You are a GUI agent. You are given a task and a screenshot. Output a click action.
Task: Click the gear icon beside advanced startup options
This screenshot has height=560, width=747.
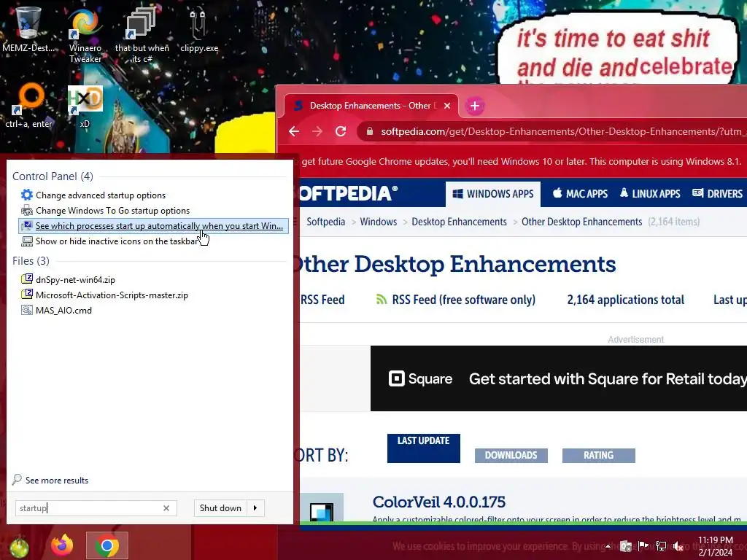(27, 195)
